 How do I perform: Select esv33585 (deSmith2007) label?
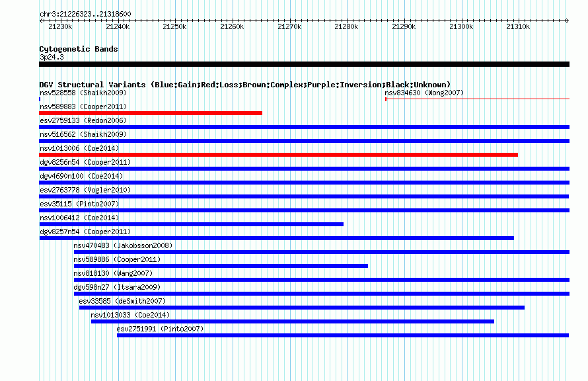click(122, 301)
